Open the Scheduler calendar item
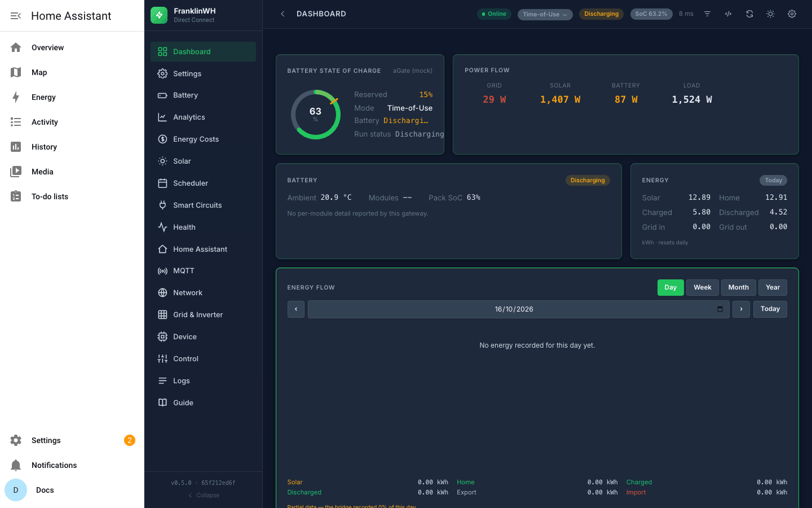 click(x=203, y=183)
